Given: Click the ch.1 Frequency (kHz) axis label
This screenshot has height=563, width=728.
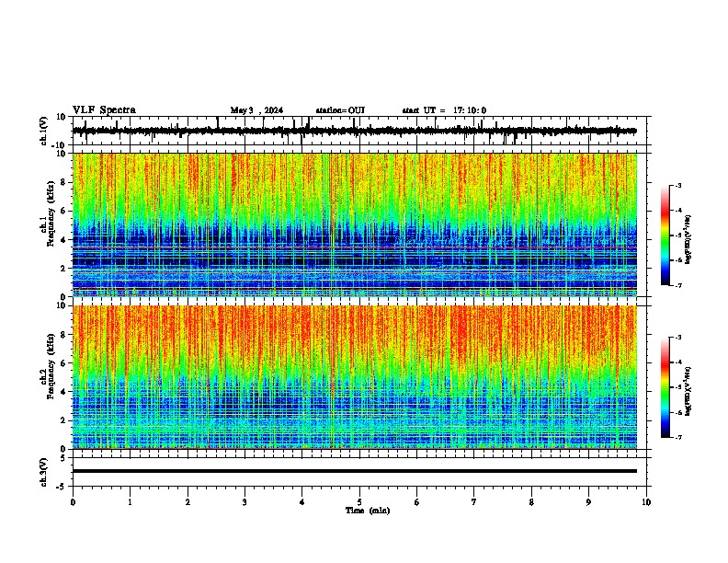Looking at the screenshot, I should tap(51, 212).
